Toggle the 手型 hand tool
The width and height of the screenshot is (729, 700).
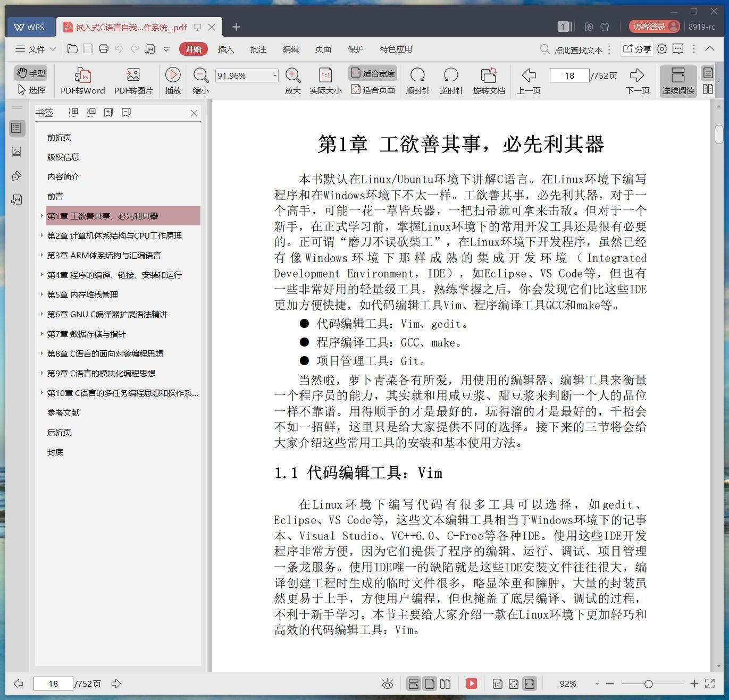click(31, 73)
